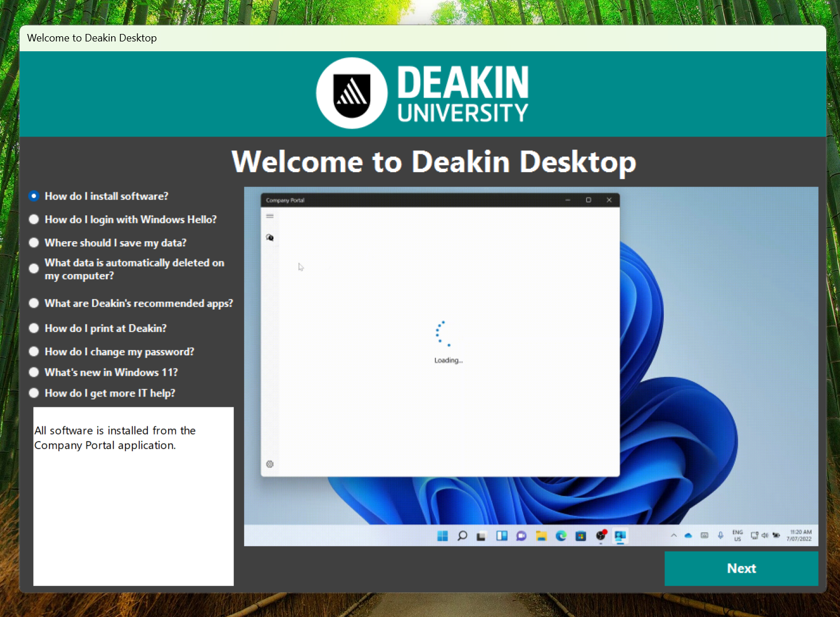Click the Deakin University shield logo
The width and height of the screenshot is (840, 617).
click(352, 93)
